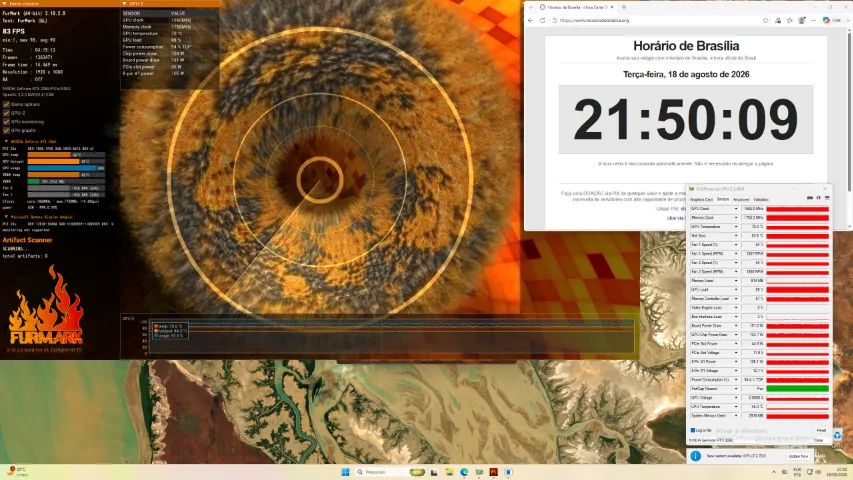Click the Horário de Brasília page heading
The height and width of the screenshot is (480, 853).
pos(686,46)
